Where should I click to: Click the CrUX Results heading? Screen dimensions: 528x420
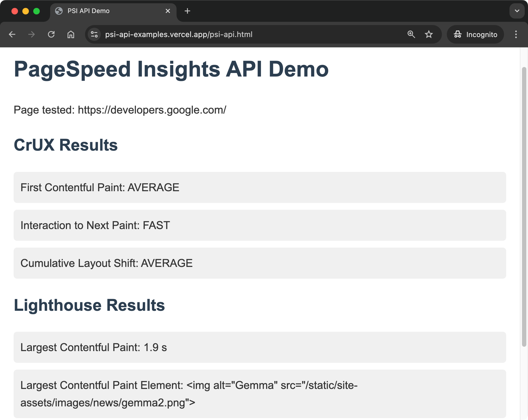coord(66,145)
